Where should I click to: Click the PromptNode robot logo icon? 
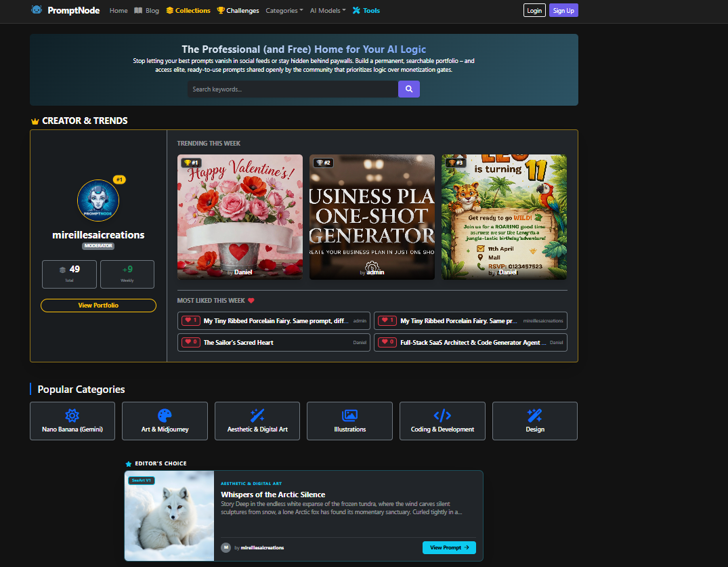click(36, 10)
